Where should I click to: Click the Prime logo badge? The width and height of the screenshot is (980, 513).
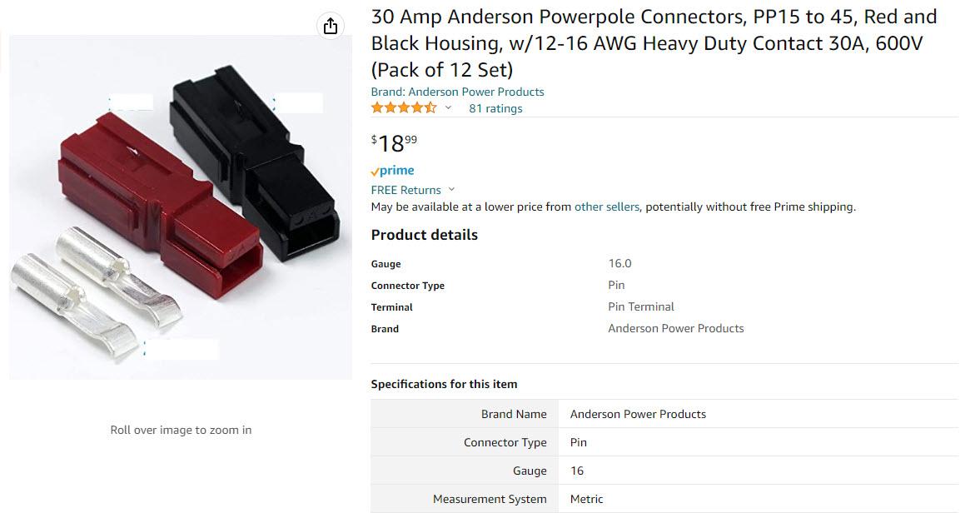pos(392,171)
